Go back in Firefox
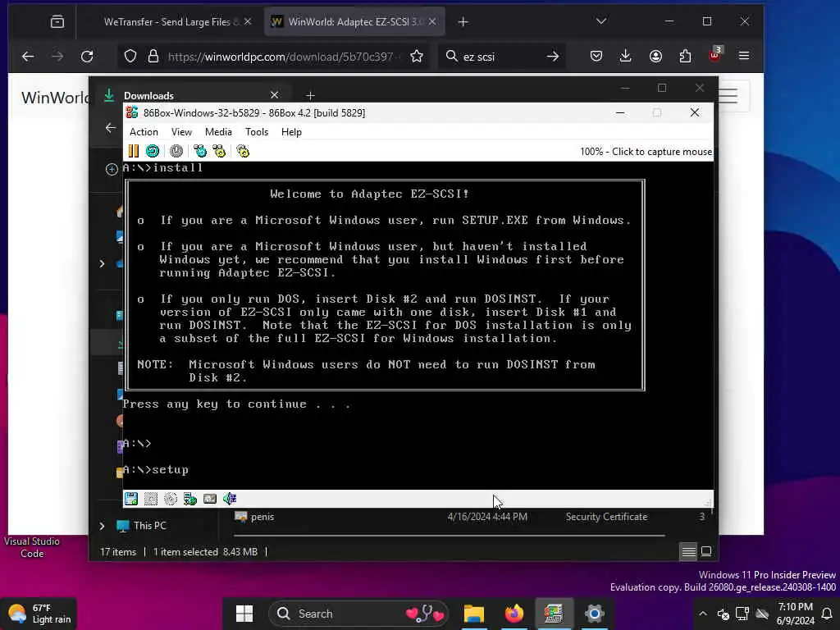 click(x=28, y=57)
